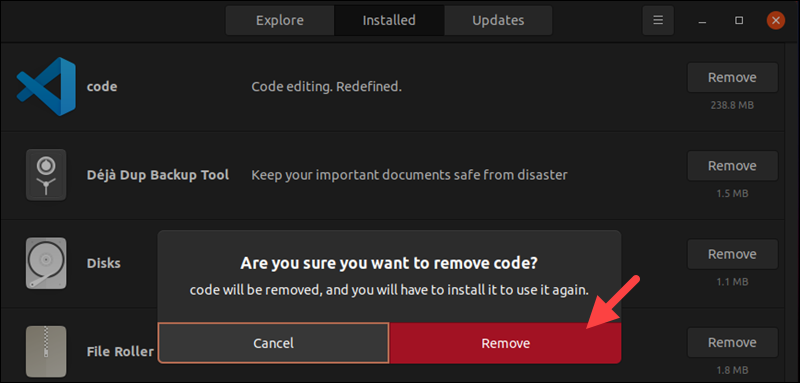The width and height of the screenshot is (800, 383).
Task: Click 'Déjà Dup Backup Tool' app name
Action: click(158, 175)
